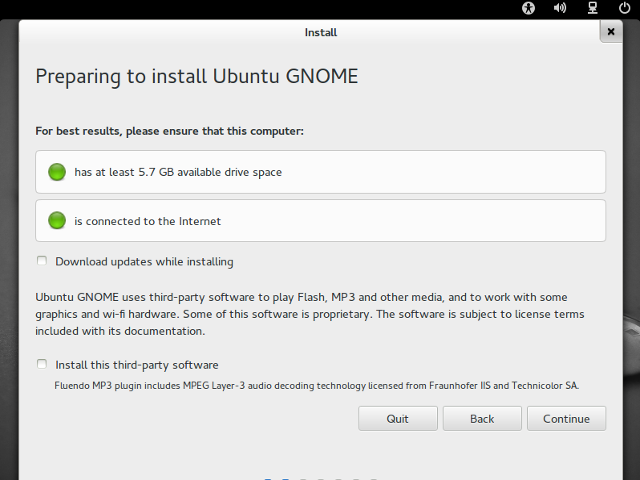Click the 'Preparing to install Ubuntu GNOME' heading
This screenshot has width=640, height=480.
(197, 76)
